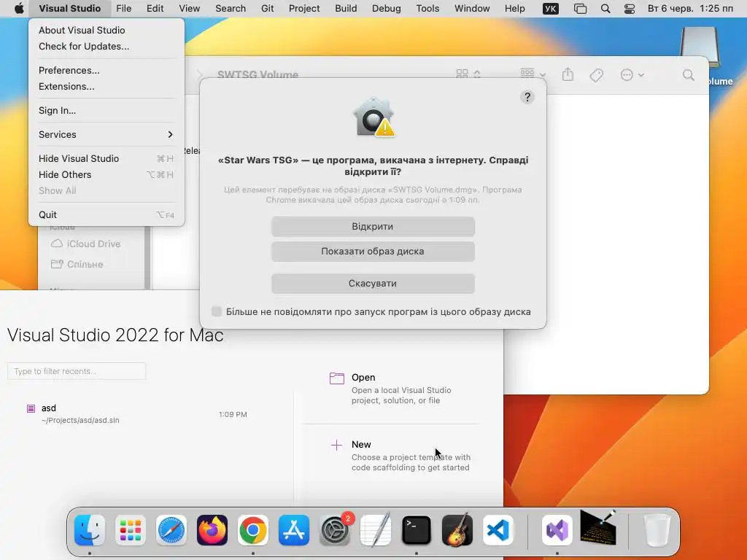Viewport: 747px width, 560px height.
Task: Open the Build menu
Action: click(346, 9)
